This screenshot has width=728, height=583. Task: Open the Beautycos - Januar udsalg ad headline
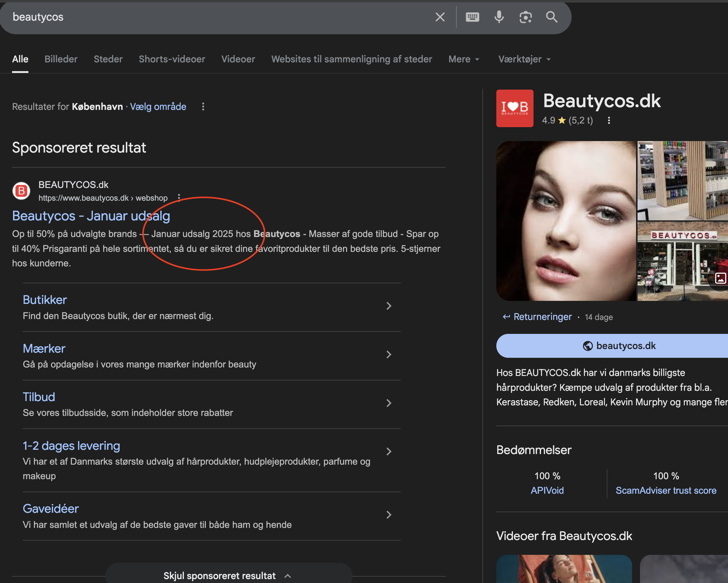coord(91,216)
